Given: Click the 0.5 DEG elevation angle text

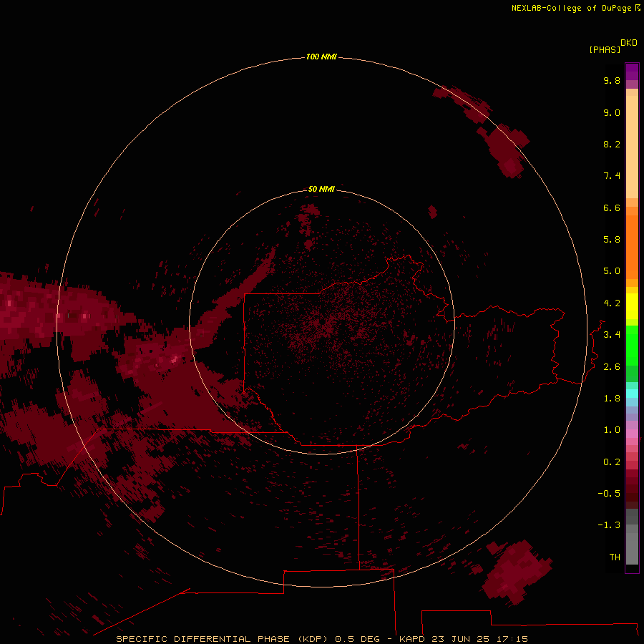Looking at the screenshot, I should [357, 639].
